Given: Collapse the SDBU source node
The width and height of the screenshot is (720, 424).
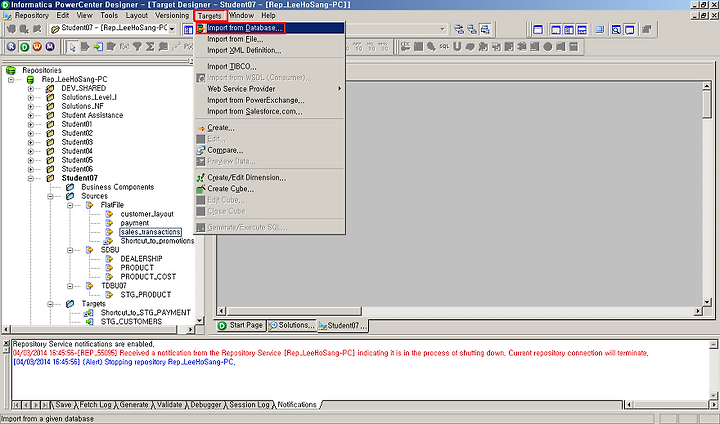Looking at the screenshot, I should (x=70, y=250).
